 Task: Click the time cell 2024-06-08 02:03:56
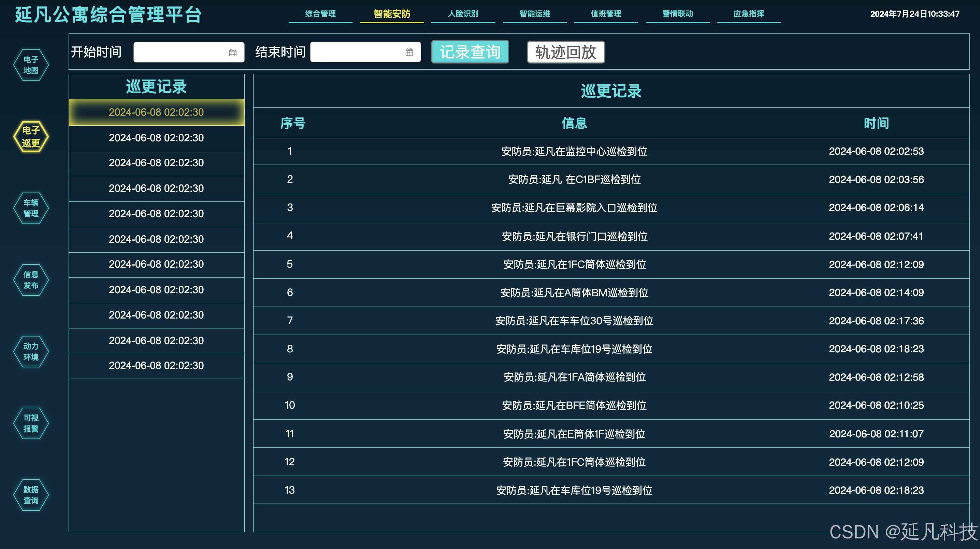click(x=876, y=179)
